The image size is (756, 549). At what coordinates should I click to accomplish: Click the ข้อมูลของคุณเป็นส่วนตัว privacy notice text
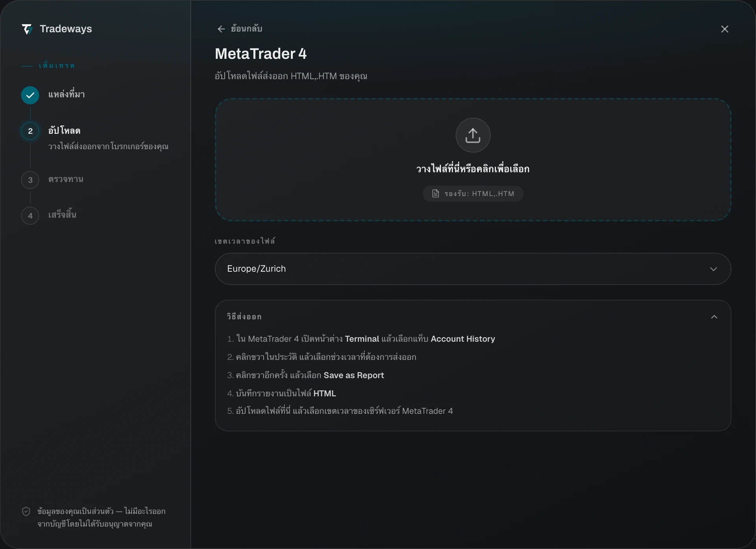(x=102, y=517)
